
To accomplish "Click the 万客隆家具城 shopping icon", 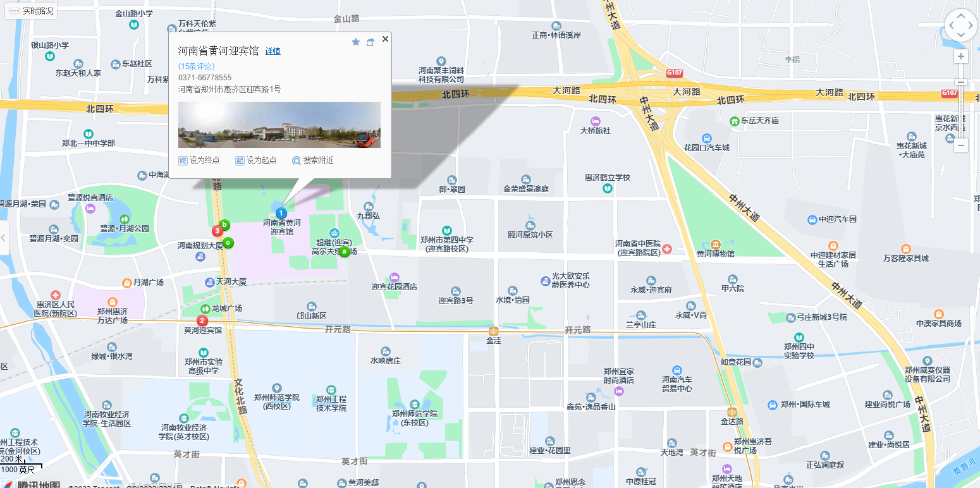I will (x=906, y=248).
